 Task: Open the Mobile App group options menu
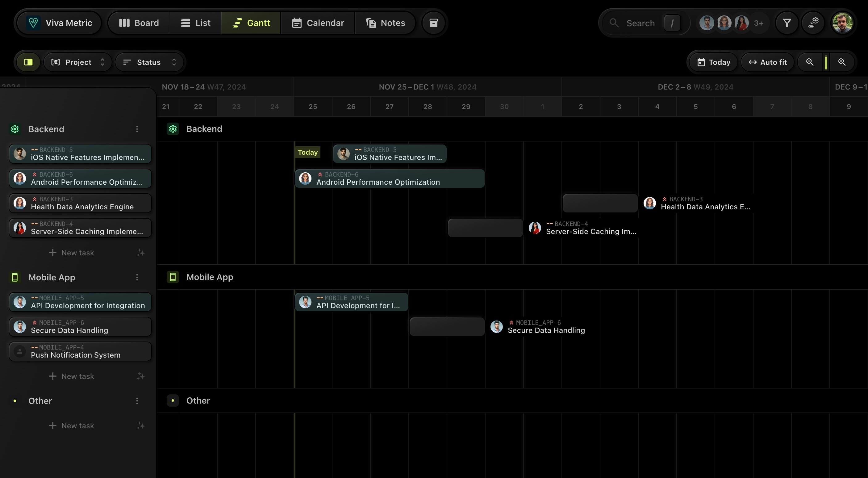pos(137,277)
